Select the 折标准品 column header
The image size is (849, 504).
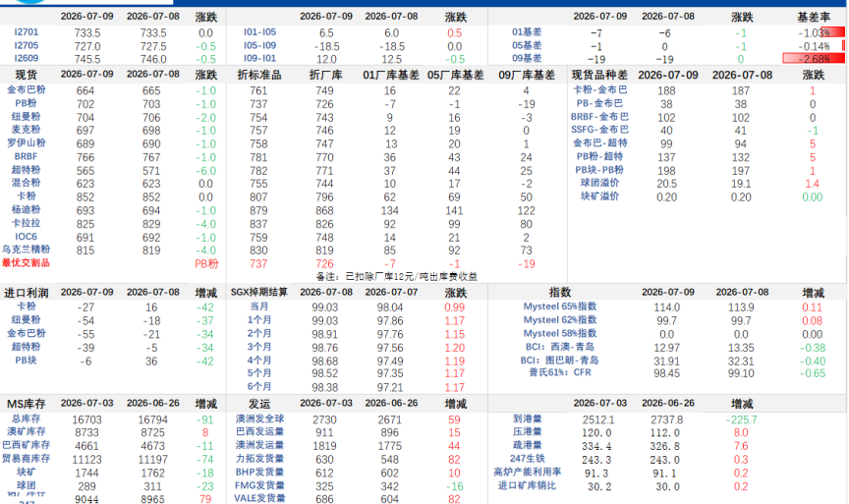pos(258,75)
